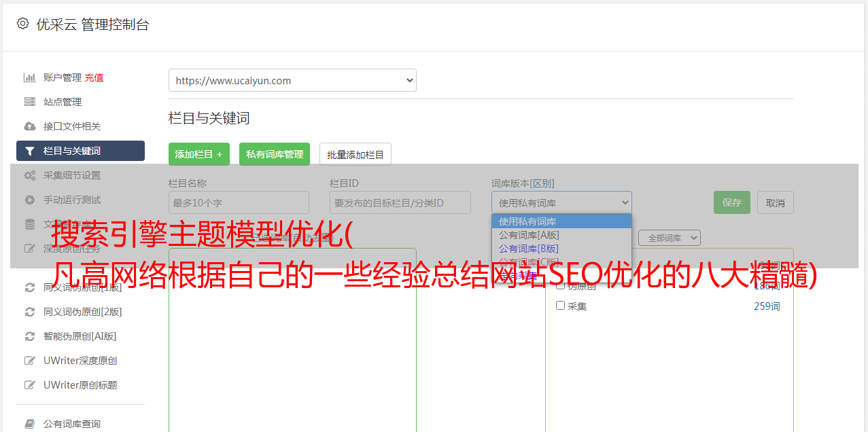The height and width of the screenshot is (432, 868).
Task: Click the red 充值 recharge link
Action: click(94, 77)
